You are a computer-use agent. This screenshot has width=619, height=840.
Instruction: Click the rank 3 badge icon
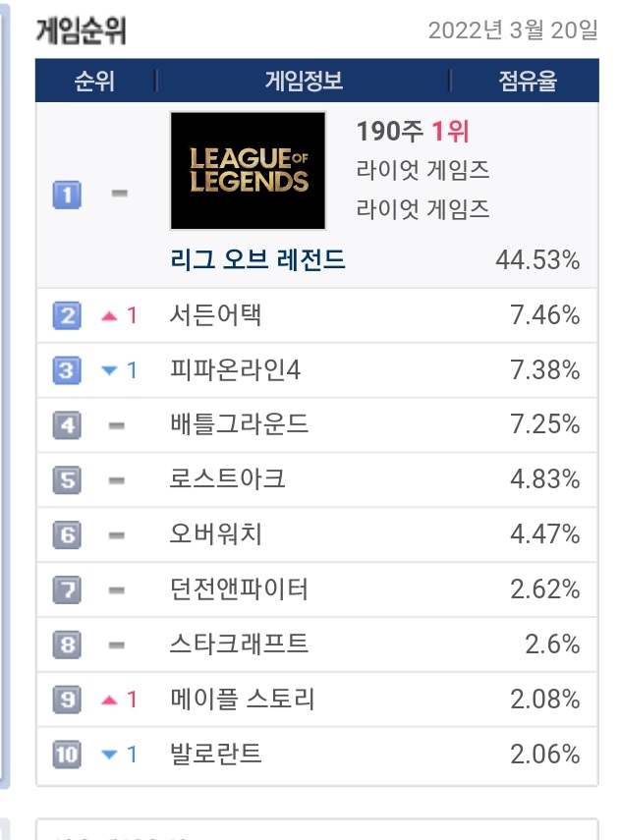click(66, 370)
